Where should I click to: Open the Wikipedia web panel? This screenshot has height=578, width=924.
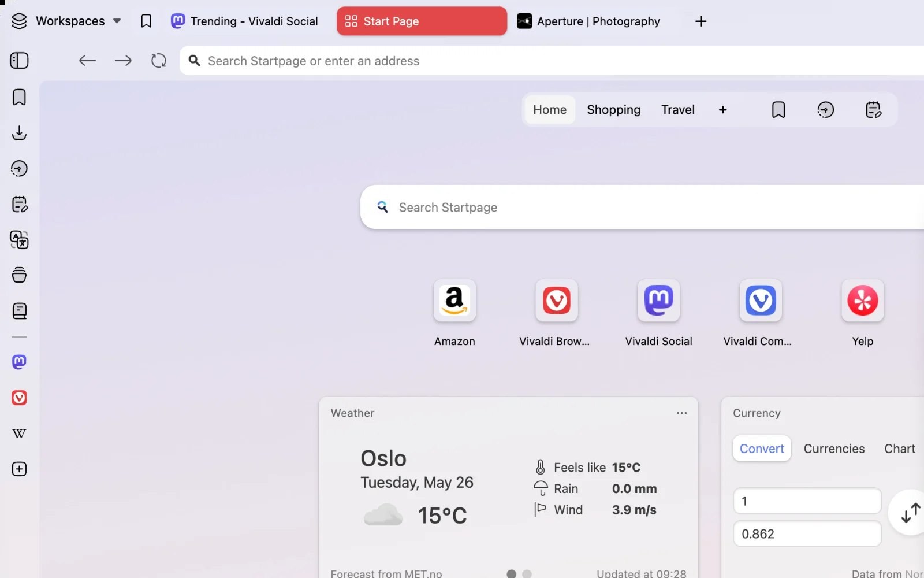(19, 433)
